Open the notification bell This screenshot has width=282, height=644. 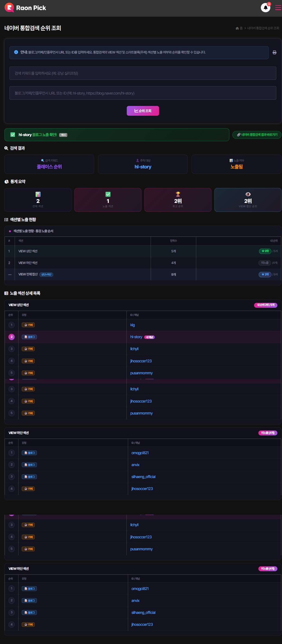pos(265,8)
